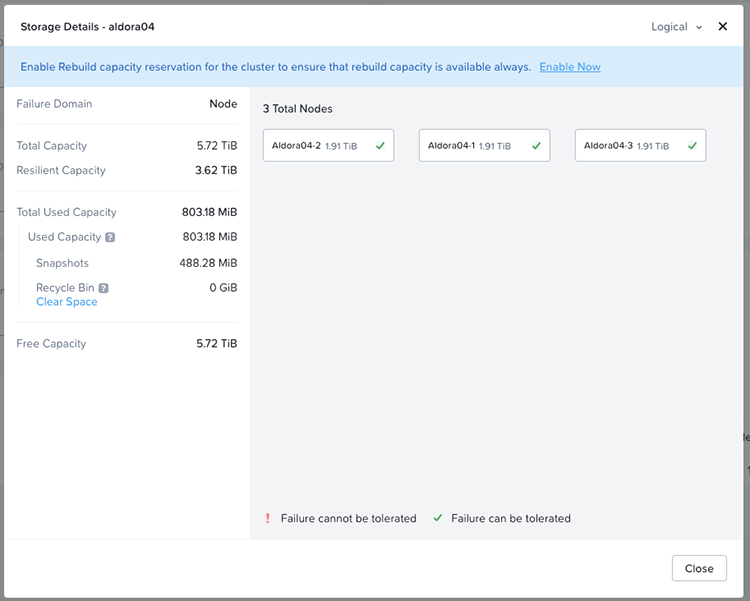Open the Logical view dropdown
This screenshot has width=750, height=601.
(x=677, y=27)
